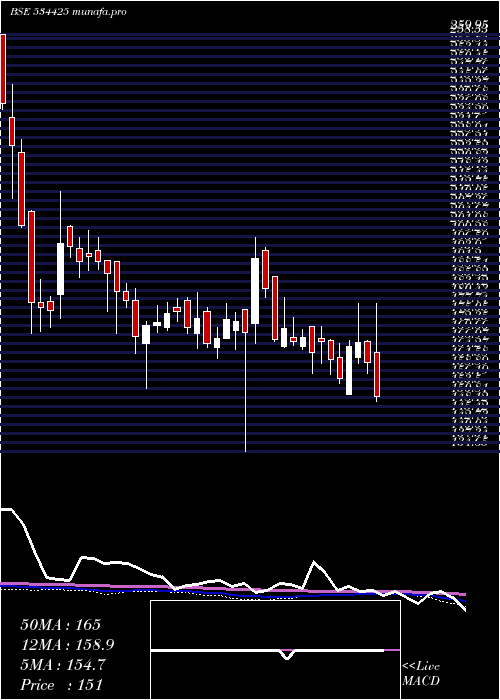Select the 50MA : 165 reading
500x700 pixels.
(x=61, y=625)
